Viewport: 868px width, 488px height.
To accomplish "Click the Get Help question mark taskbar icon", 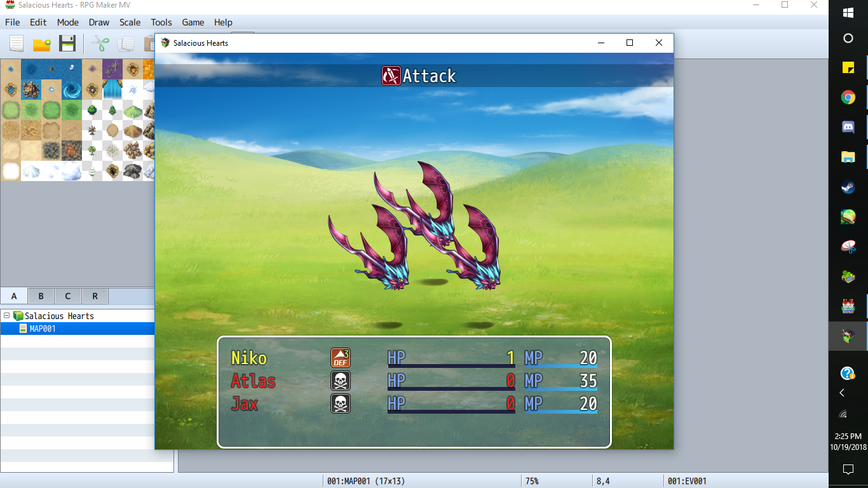I will pos(848,373).
